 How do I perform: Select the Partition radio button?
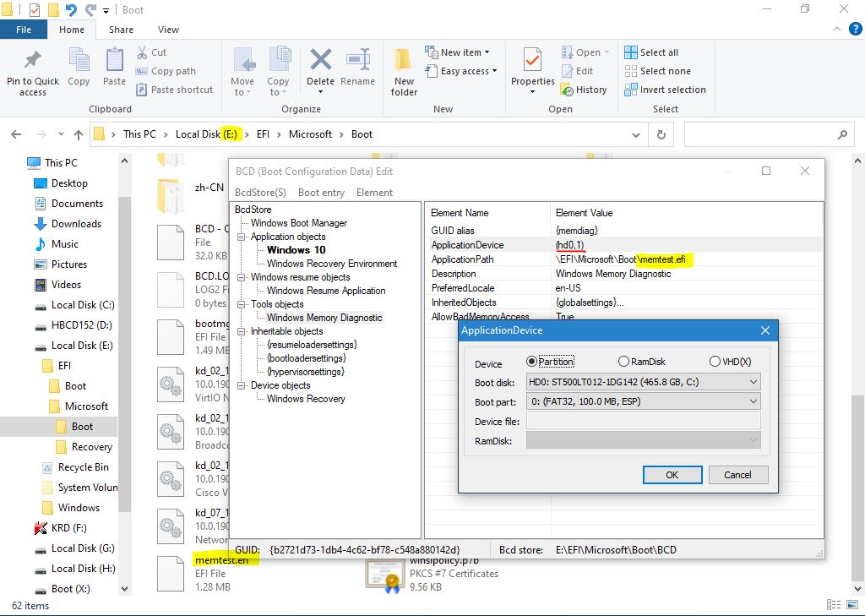pos(532,362)
